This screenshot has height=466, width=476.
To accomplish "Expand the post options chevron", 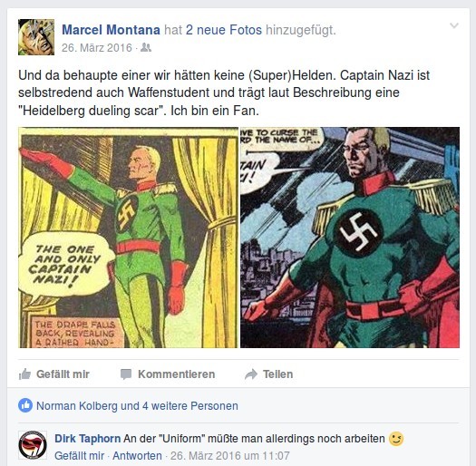I will point(454,25).
